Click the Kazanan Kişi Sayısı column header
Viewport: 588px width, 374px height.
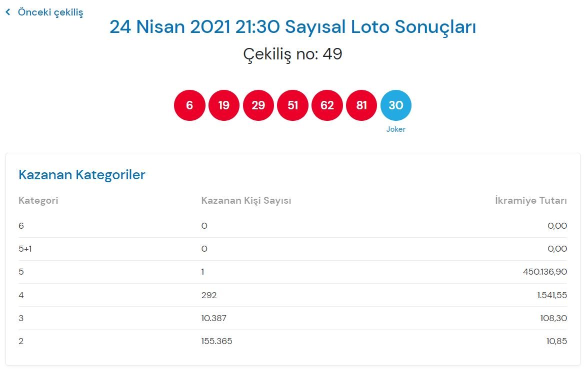246,201
